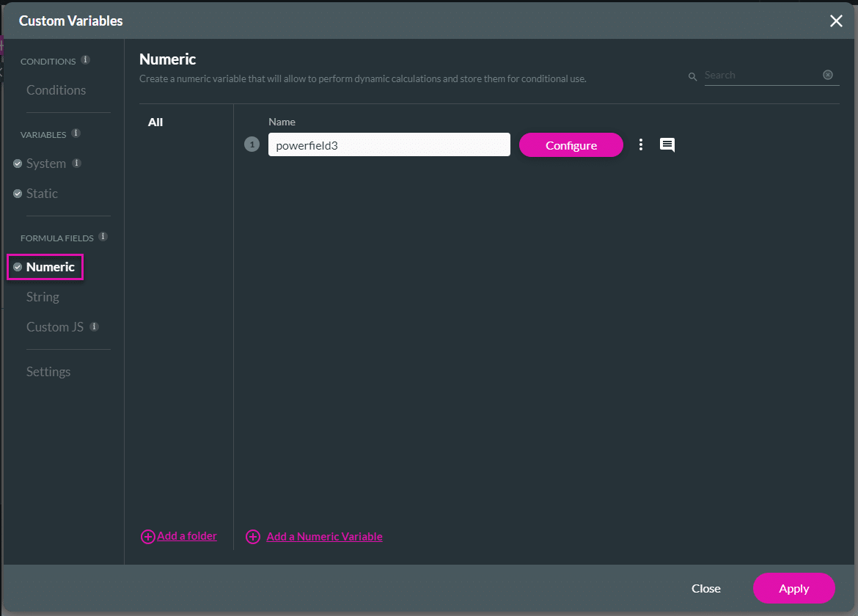Click the Custom JS info icon
The width and height of the screenshot is (858, 616).
point(93,327)
